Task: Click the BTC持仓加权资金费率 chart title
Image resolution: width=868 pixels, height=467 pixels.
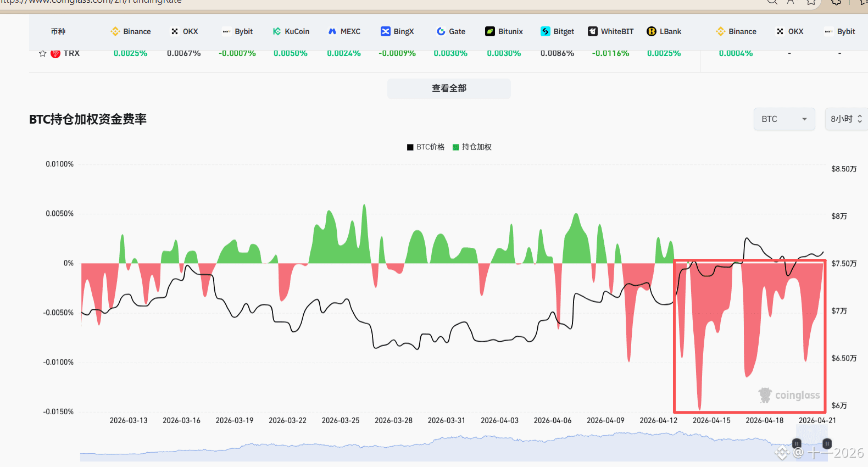Action: (88, 119)
